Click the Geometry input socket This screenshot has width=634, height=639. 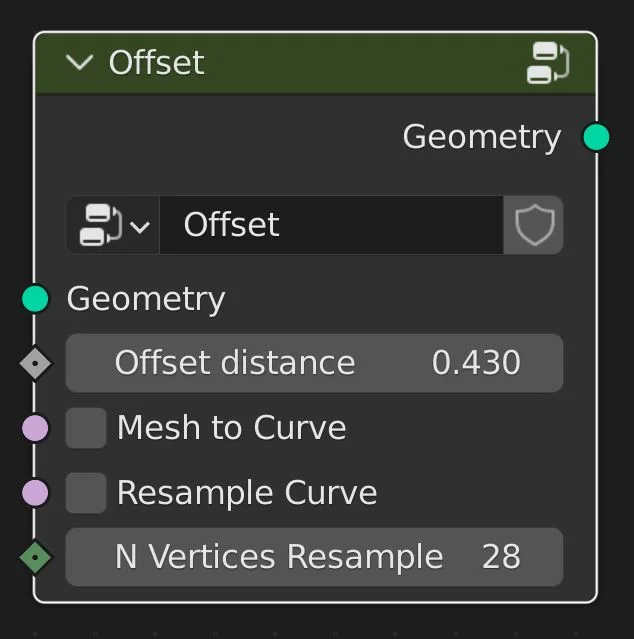[x=35, y=298]
